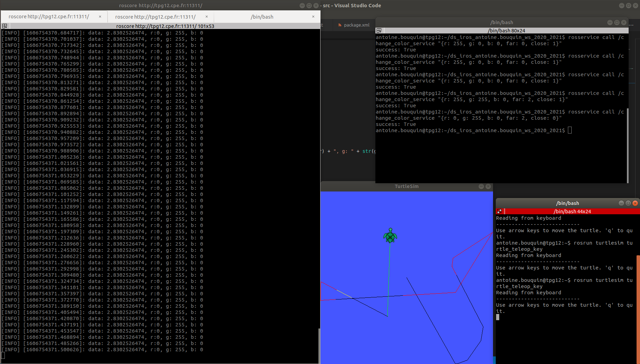The image size is (640, 364).
Task: Maximize the /bin/bash 44x24 window
Action: 628,203
